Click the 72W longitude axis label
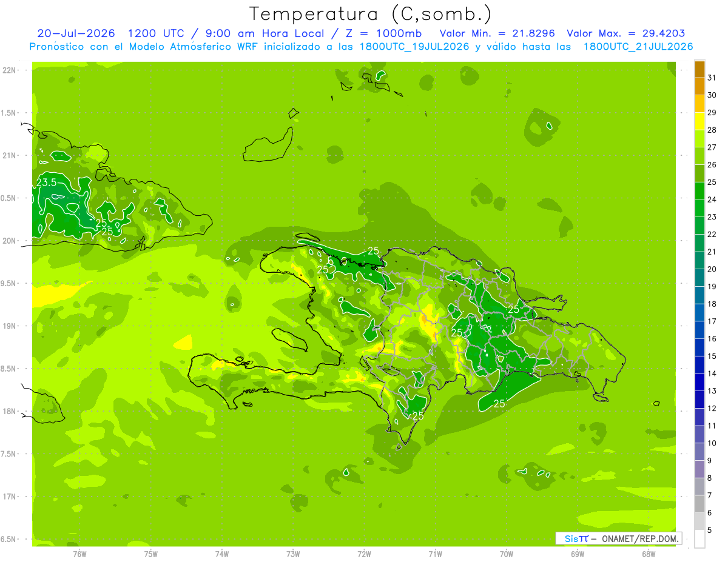The width and height of the screenshot is (728, 562). click(x=364, y=554)
